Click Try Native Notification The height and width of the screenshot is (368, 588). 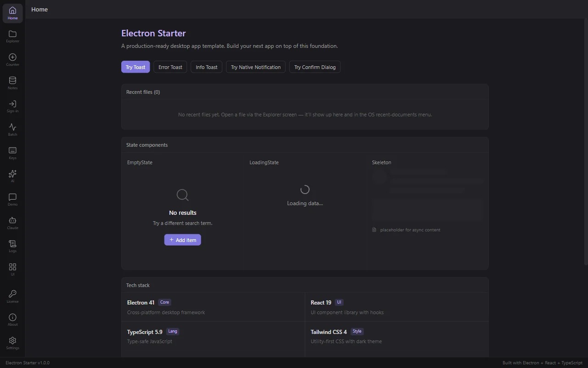point(256,67)
